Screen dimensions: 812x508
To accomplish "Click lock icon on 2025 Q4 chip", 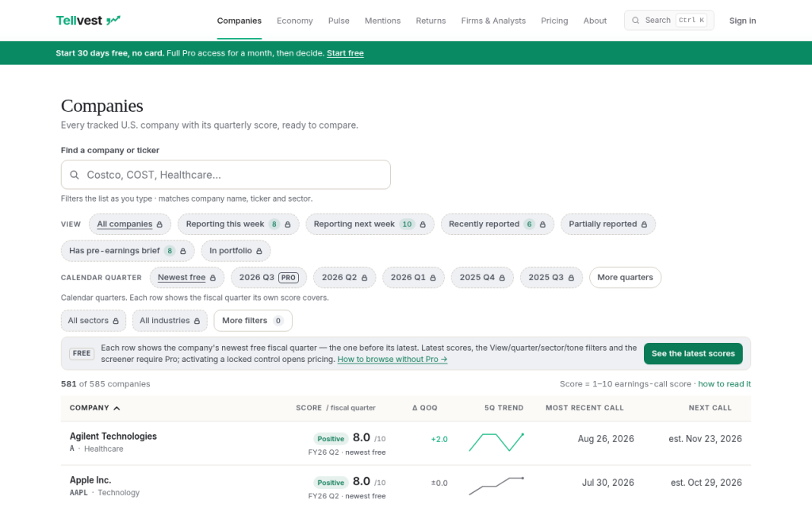I will [502, 278].
